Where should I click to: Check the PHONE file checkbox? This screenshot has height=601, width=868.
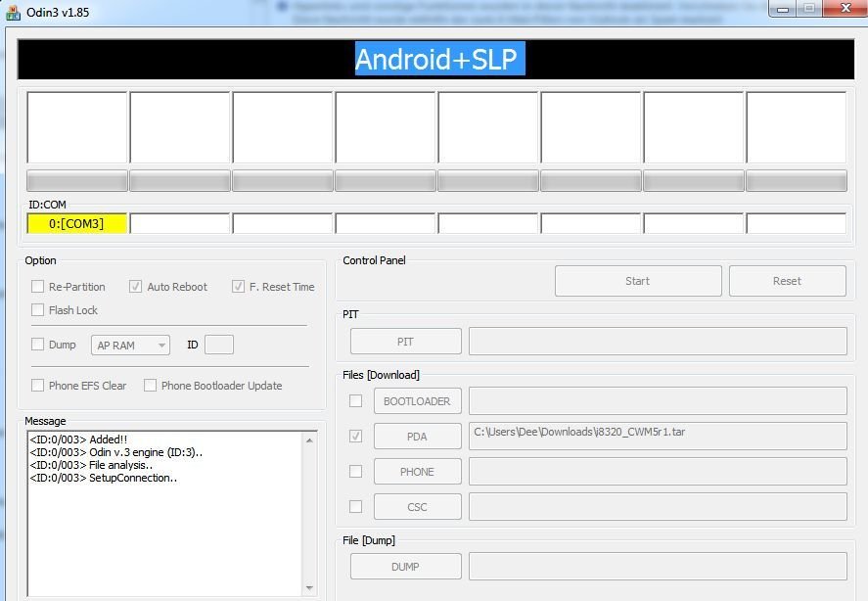coord(356,472)
